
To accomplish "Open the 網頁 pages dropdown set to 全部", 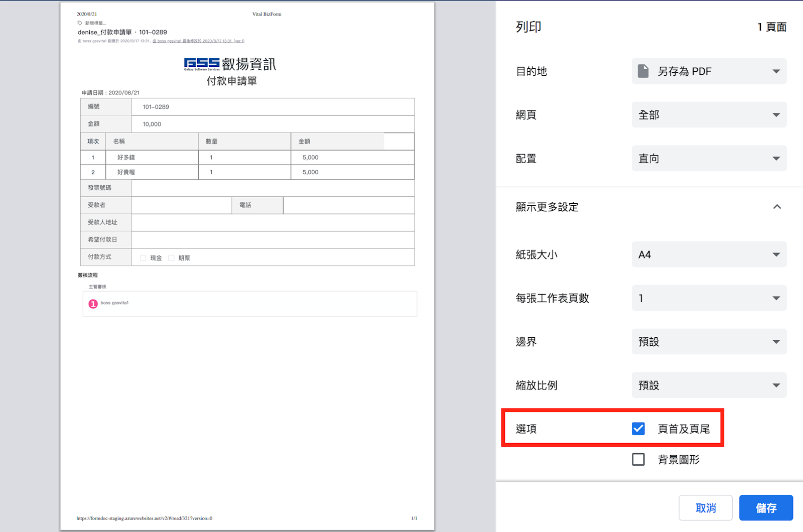I will [709, 115].
